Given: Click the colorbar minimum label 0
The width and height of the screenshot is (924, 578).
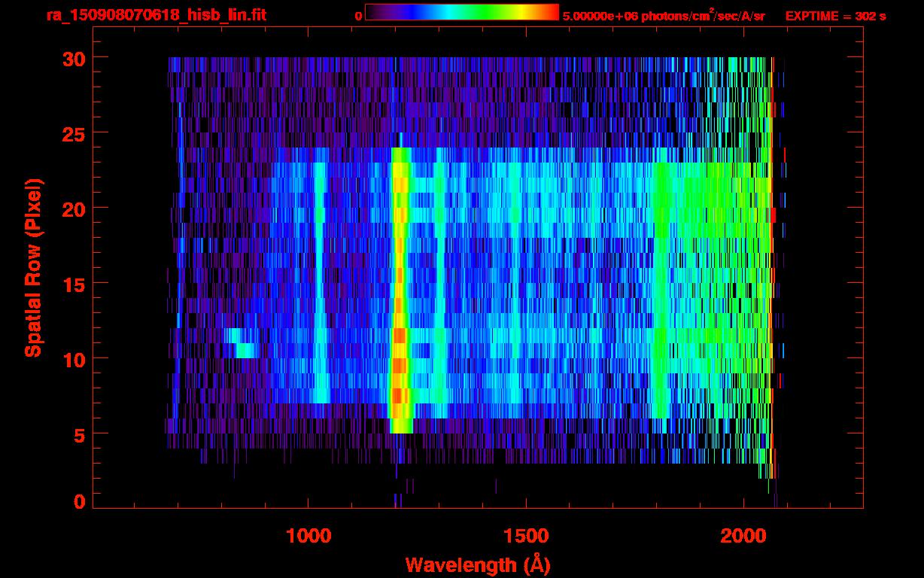Looking at the screenshot, I should click(359, 16).
